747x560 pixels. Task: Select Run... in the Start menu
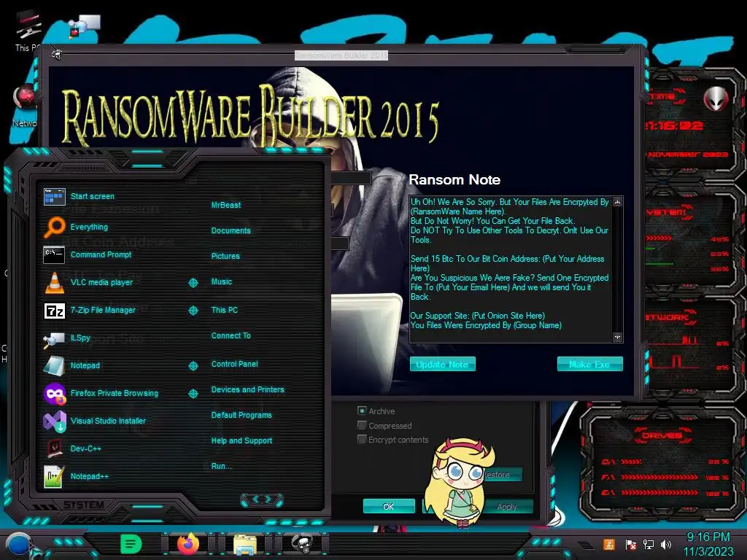pyautogui.click(x=222, y=466)
